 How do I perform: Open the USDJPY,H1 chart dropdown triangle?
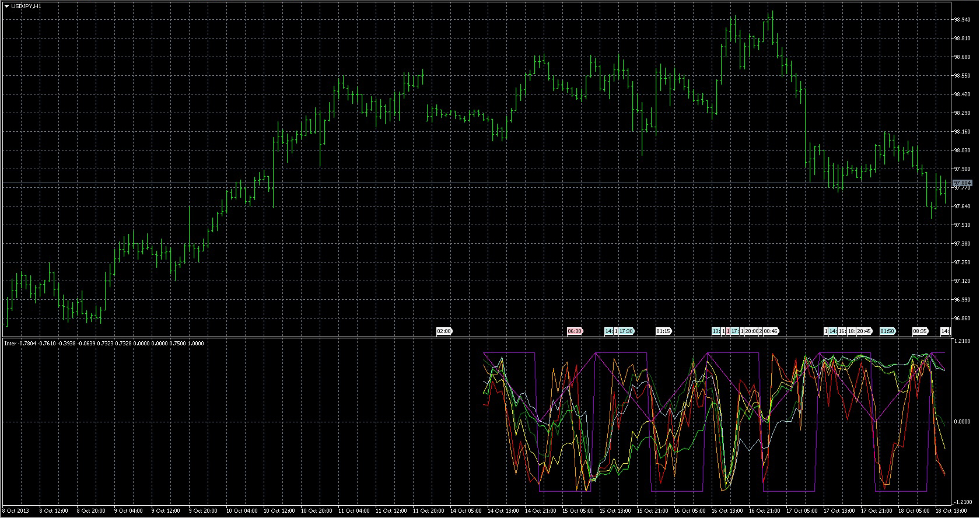pos(6,6)
